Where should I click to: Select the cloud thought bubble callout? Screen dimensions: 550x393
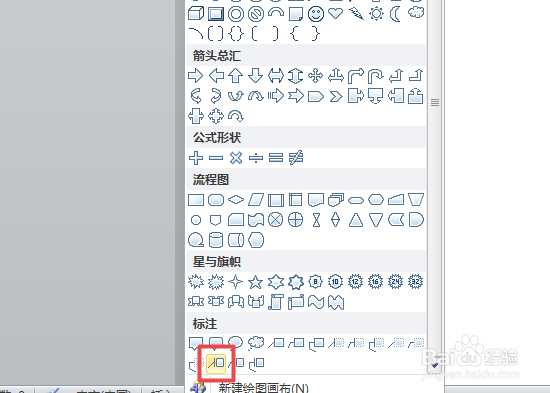256,343
